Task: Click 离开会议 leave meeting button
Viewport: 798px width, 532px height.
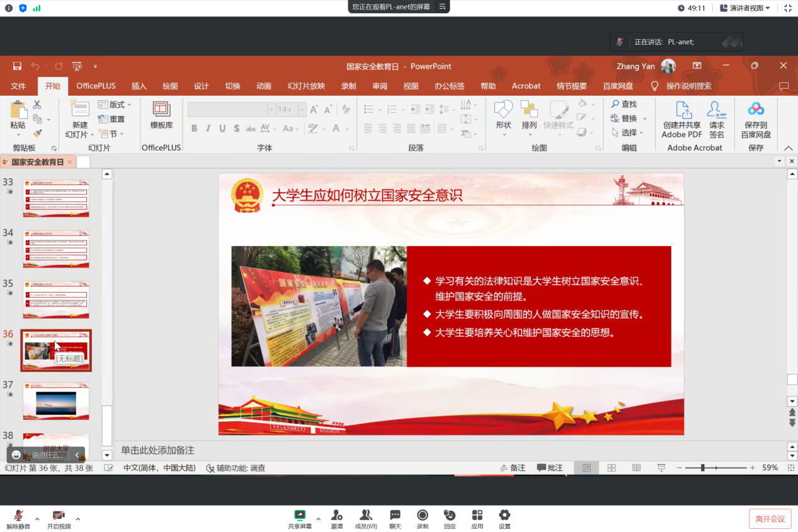Action: coord(770,519)
